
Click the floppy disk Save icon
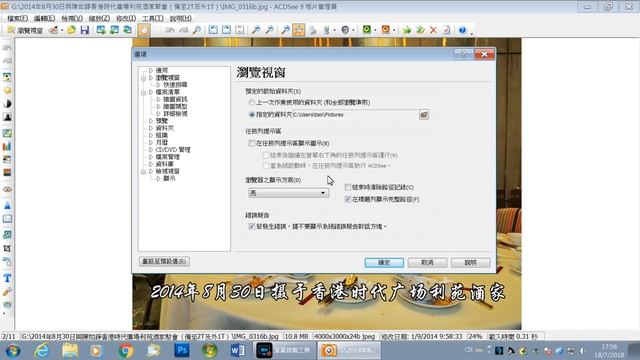click(84, 30)
